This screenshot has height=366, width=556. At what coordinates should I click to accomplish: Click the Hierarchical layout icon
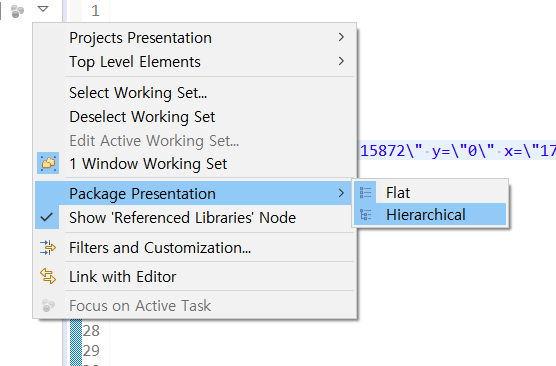coord(366,215)
